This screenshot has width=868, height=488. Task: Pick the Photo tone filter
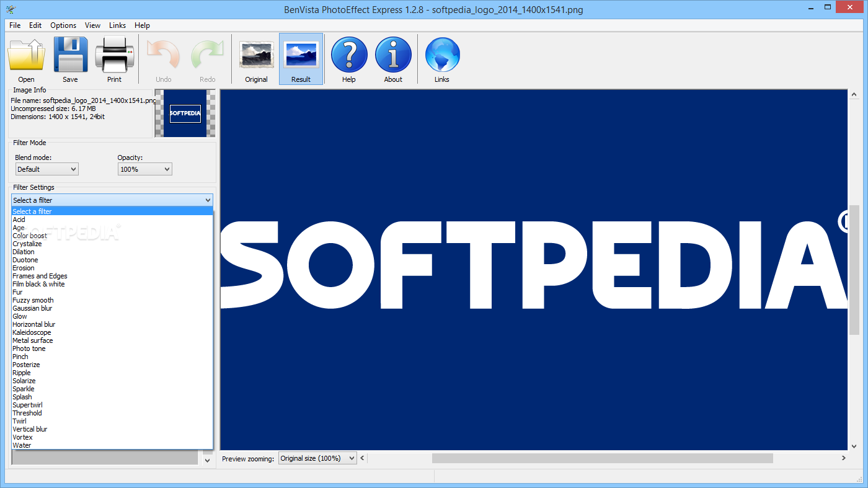click(112, 348)
